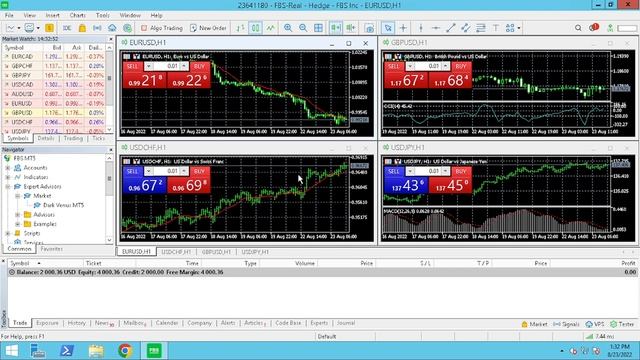This screenshot has height=360, width=640.
Task: Expand the Advisors folder in Navigator
Action: pyautogui.click(x=18, y=215)
